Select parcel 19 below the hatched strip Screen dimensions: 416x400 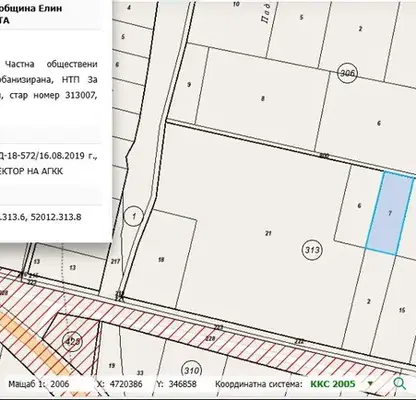pyautogui.click(x=112, y=366)
